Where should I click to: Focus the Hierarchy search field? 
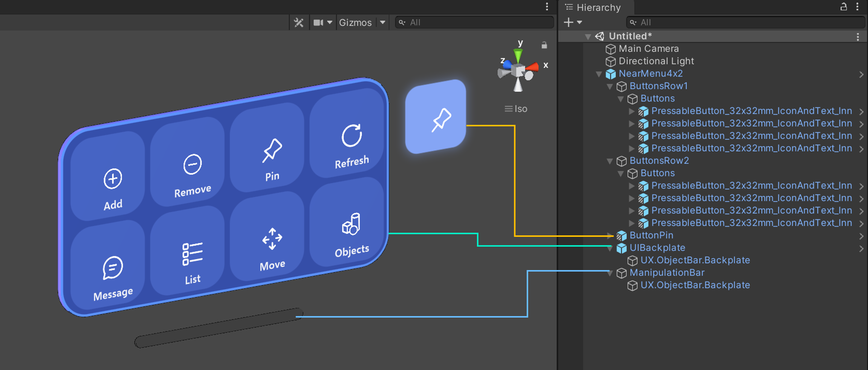coord(745,23)
